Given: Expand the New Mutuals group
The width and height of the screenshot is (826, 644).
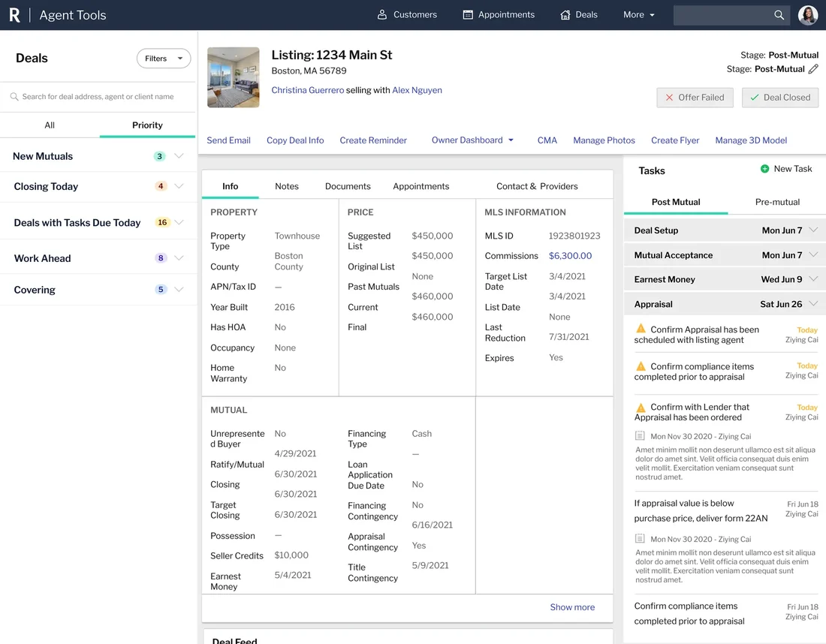Looking at the screenshot, I should coord(179,156).
